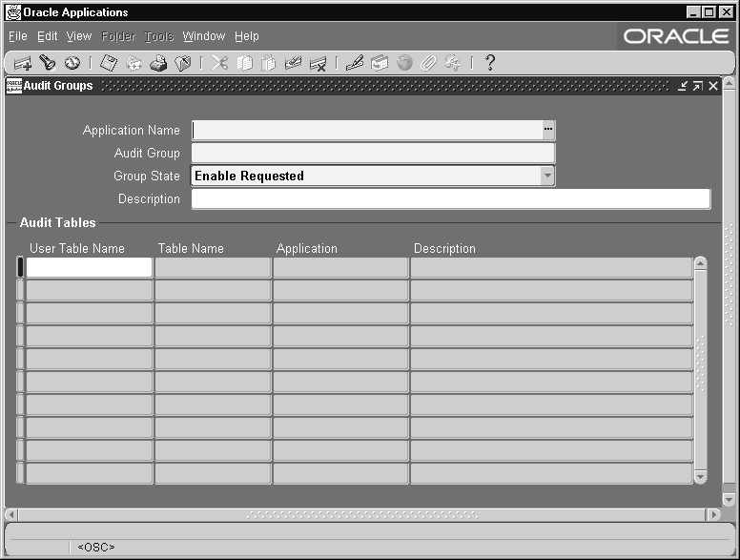Click the 'Table Name' column header
Image resolution: width=740 pixels, height=560 pixels.
click(x=191, y=248)
